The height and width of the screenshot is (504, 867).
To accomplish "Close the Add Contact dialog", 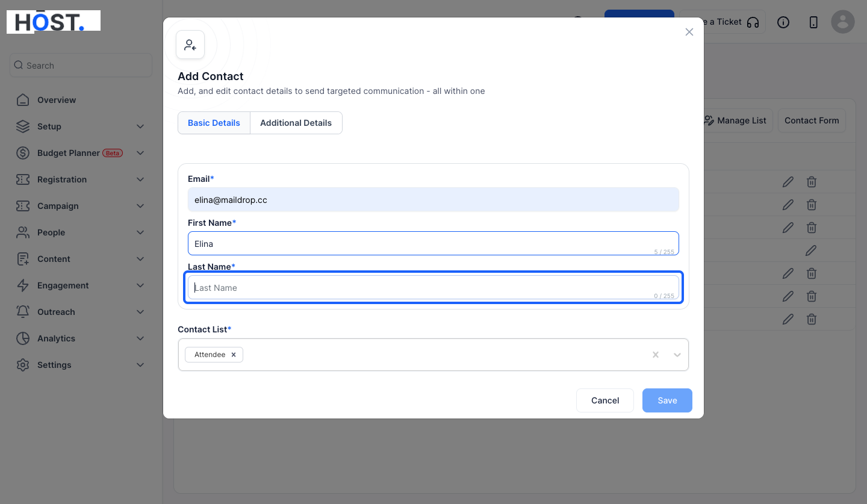I will (689, 32).
